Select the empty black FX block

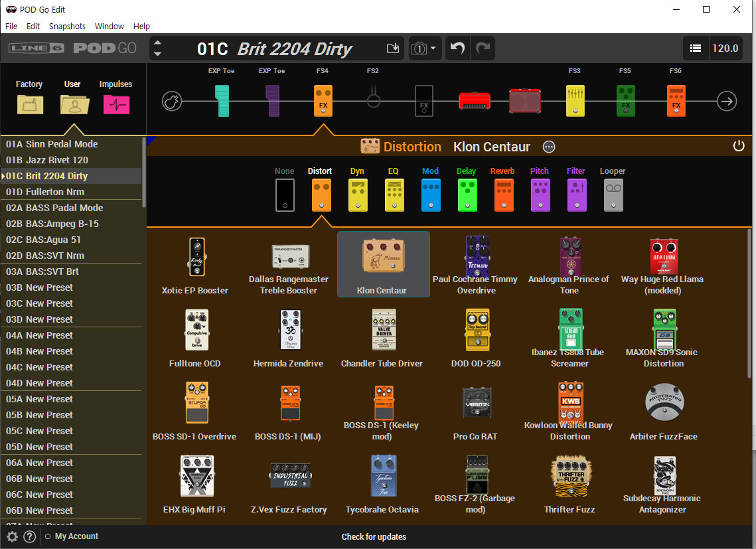coord(424,101)
